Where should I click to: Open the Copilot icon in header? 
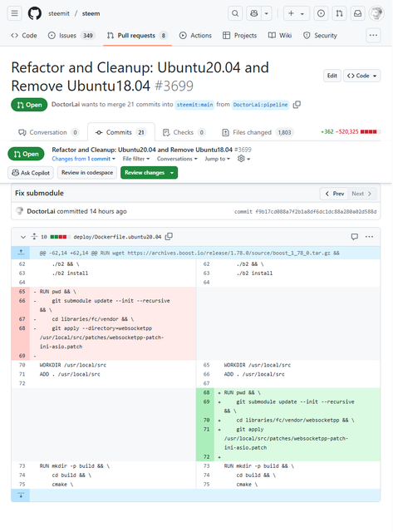coord(254,13)
